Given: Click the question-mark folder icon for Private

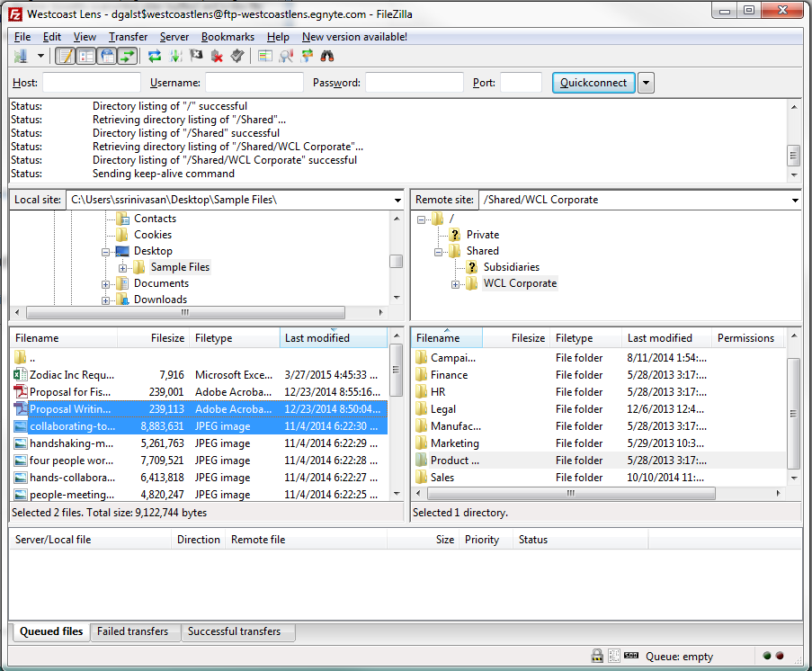Looking at the screenshot, I should 455,235.
